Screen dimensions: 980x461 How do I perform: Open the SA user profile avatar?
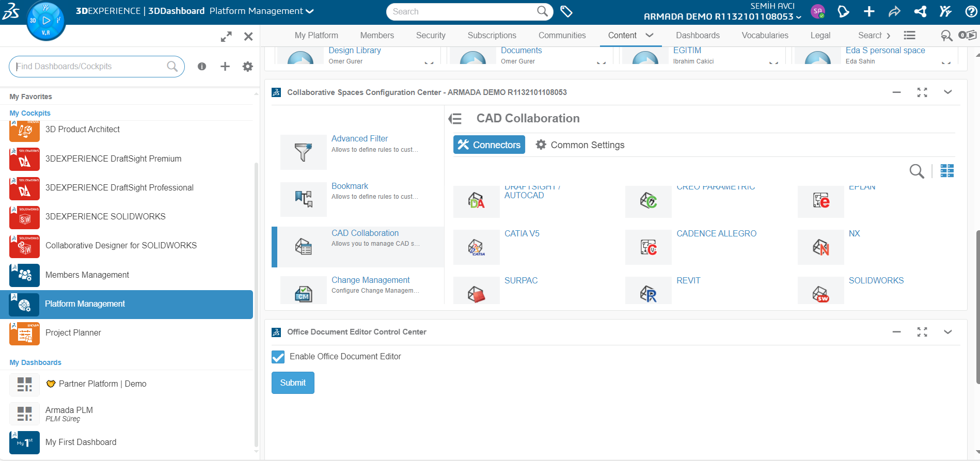[x=817, y=11]
